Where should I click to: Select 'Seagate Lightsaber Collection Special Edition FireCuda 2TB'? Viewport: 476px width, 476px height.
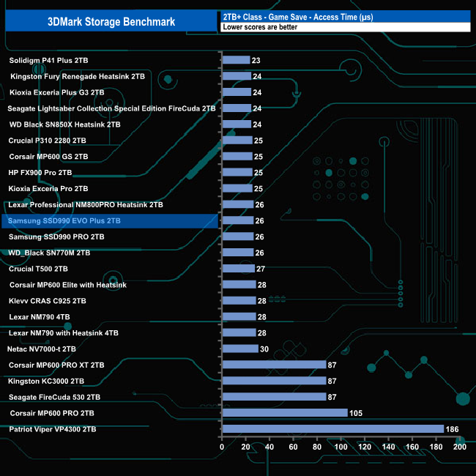click(111, 108)
